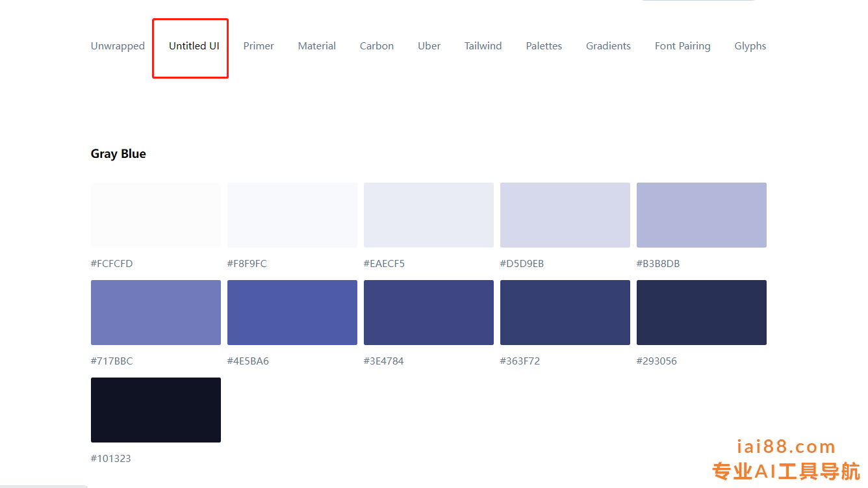Choose the #4E5BA6 color swatch
The height and width of the screenshot is (488, 868).
click(x=292, y=313)
